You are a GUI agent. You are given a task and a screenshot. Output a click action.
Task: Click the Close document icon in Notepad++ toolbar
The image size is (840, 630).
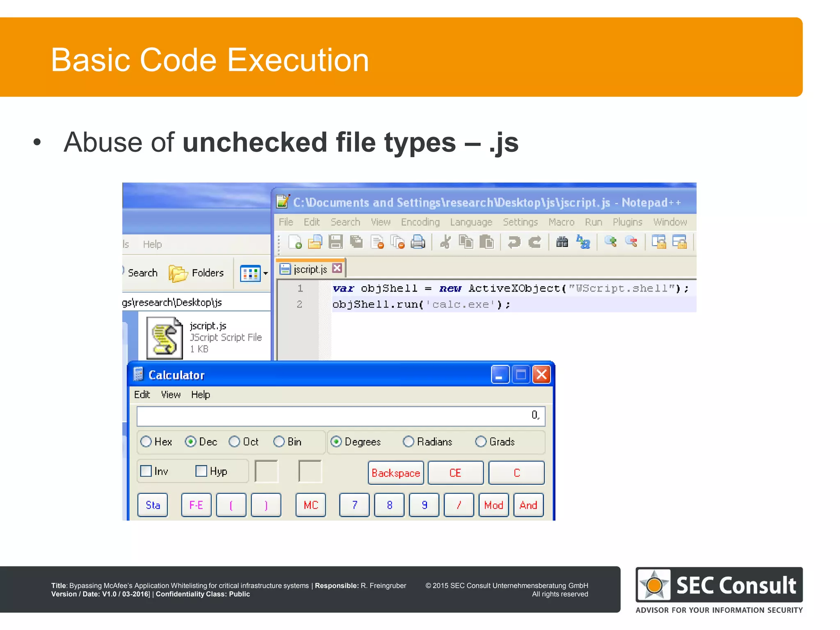[x=377, y=242]
